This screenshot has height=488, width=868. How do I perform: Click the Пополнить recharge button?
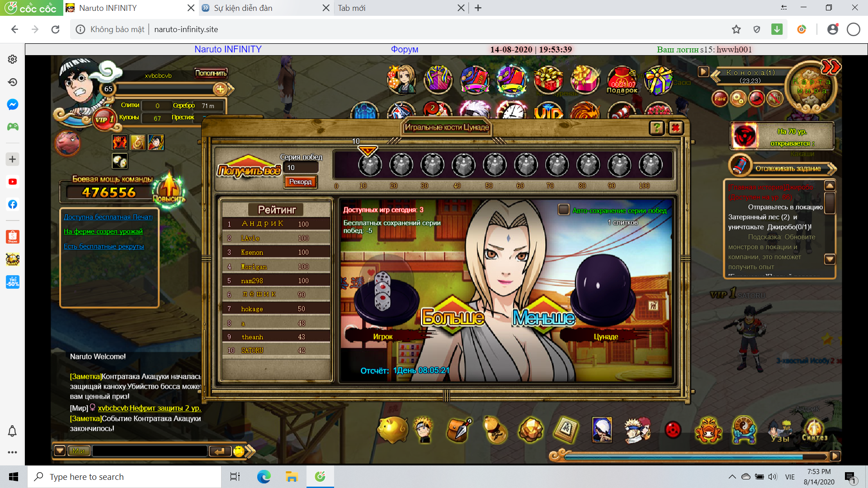tap(211, 73)
